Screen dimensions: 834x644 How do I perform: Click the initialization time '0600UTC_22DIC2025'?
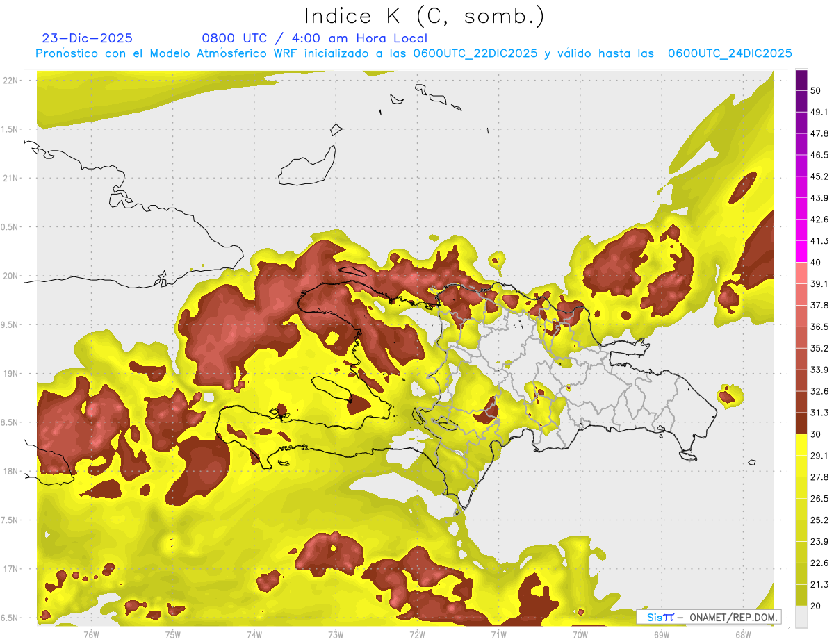click(x=475, y=53)
